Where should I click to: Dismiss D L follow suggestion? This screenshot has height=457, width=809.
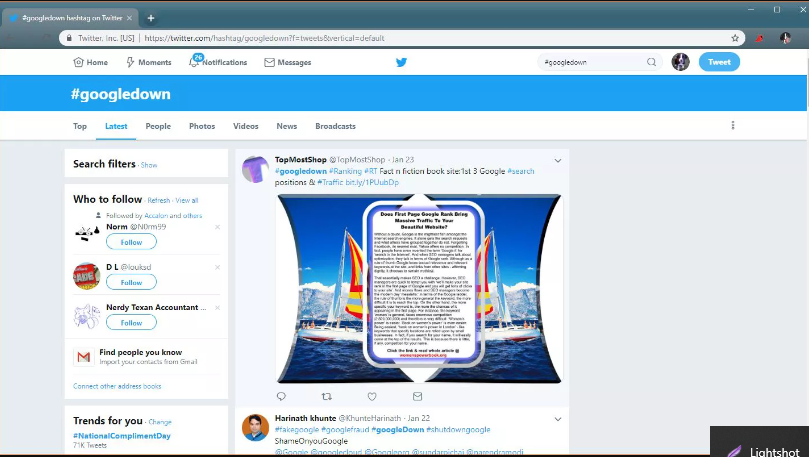217,267
